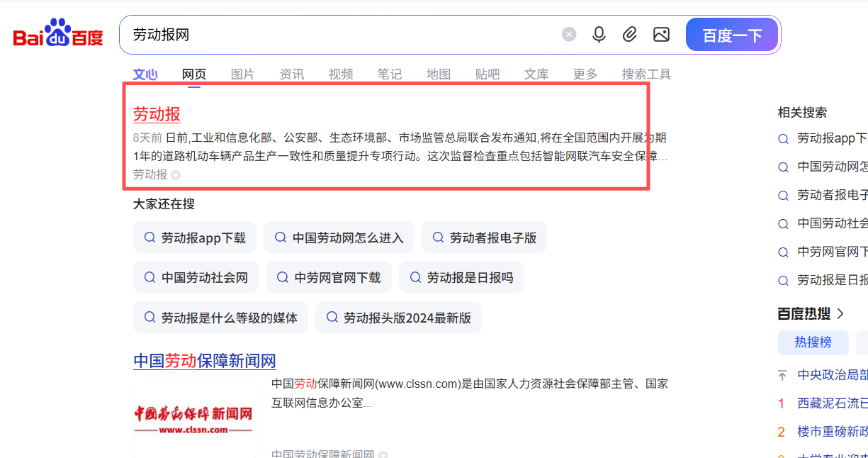This screenshot has width=868, height=458.
Task: Switch to the 笔记 tab
Action: point(390,74)
